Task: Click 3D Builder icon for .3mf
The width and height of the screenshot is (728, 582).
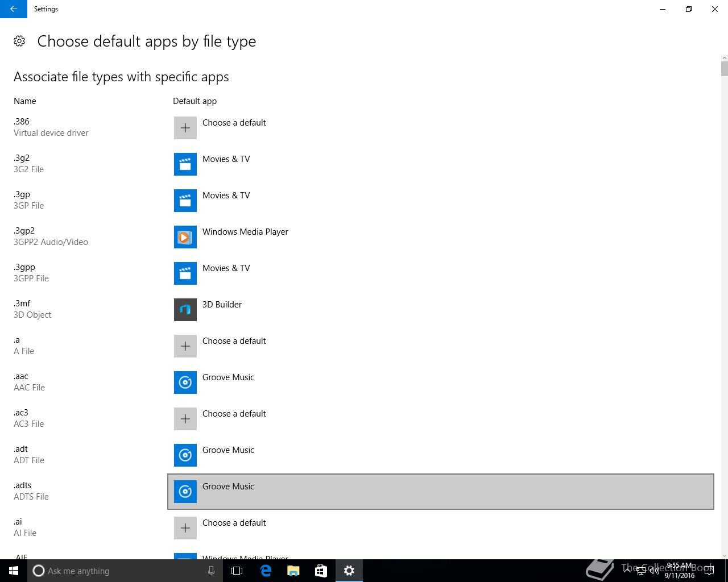Action: pos(185,310)
